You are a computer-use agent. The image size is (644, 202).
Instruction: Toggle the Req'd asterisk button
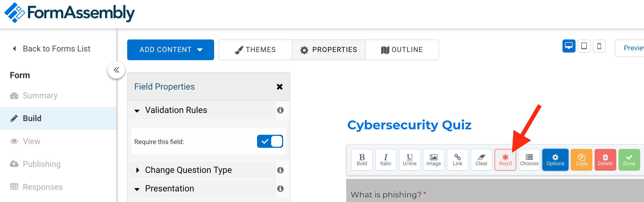click(505, 160)
